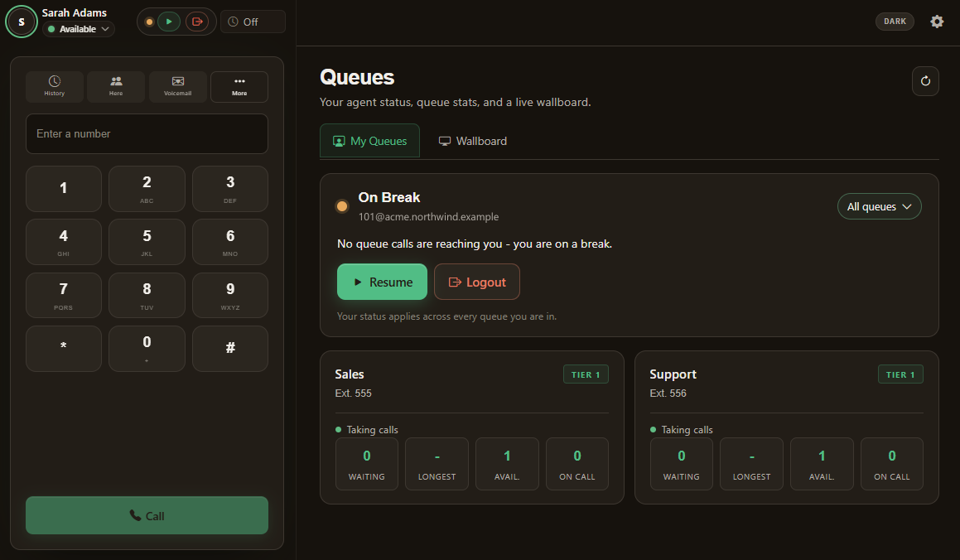
Task: Focus the Enter a number field
Action: coord(147,133)
